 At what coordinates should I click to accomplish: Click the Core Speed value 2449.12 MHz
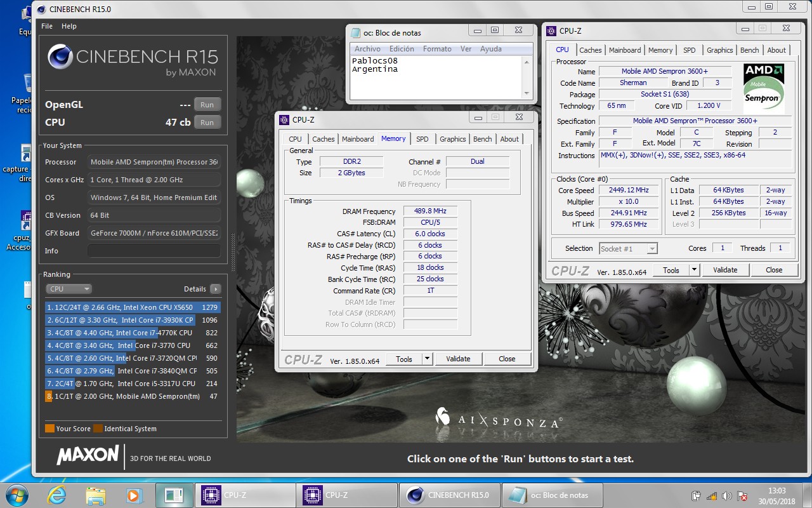click(630, 190)
